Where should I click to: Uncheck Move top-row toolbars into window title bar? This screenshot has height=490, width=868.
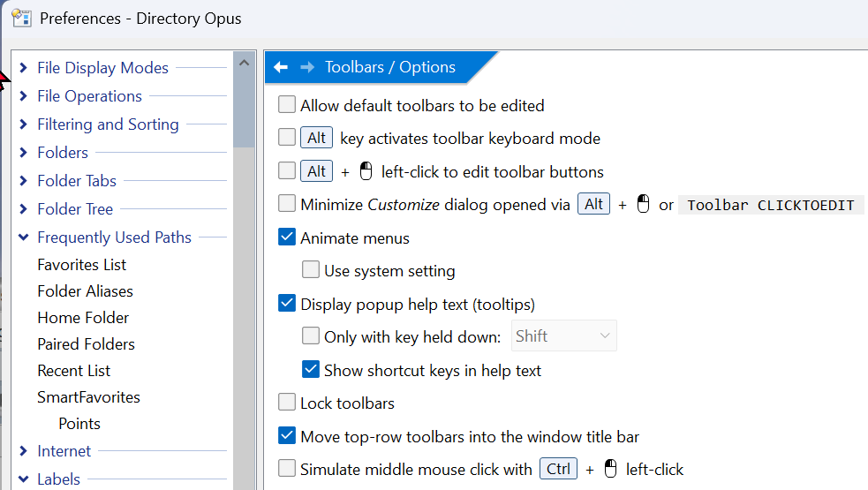coord(287,436)
